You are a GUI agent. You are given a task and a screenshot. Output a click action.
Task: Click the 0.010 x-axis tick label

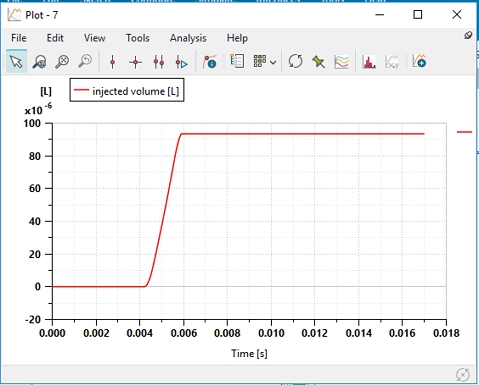click(x=271, y=333)
